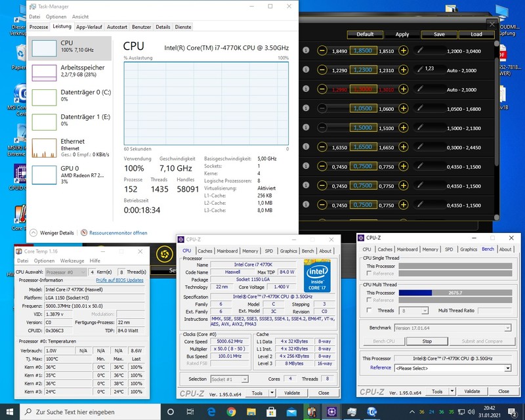The image size is (525, 420).
Task: Click the pencil edit icon in the 1,5000 row
Action: 420,127
